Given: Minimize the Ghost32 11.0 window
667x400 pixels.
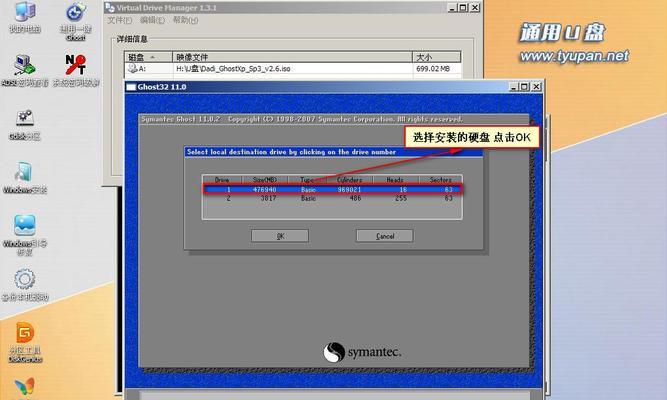Looking at the screenshot, I should tap(514, 87).
